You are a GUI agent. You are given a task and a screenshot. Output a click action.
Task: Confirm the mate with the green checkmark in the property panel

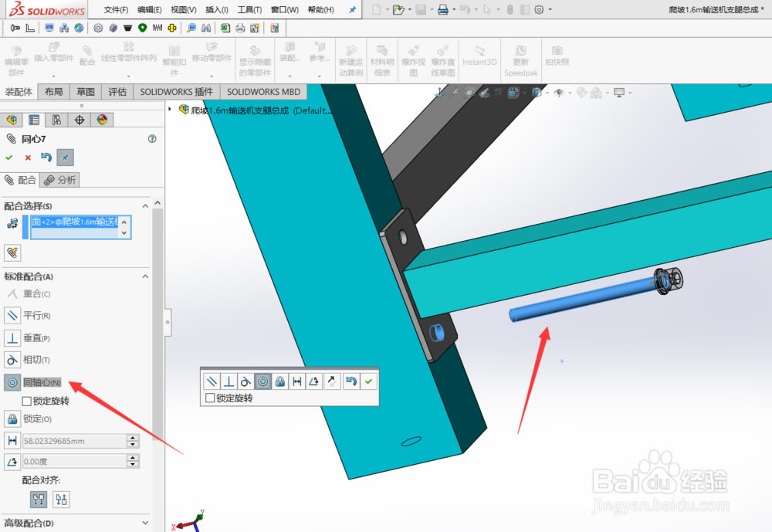pyautogui.click(x=8, y=158)
